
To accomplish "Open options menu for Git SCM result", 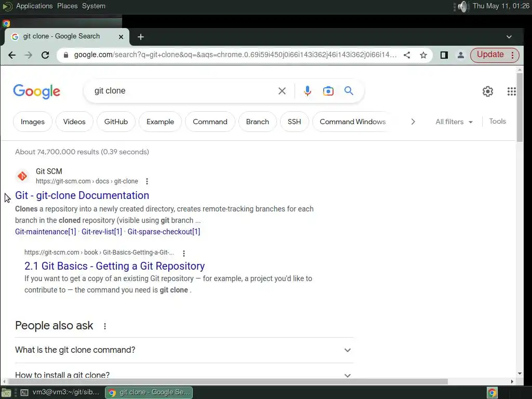I will (x=147, y=181).
